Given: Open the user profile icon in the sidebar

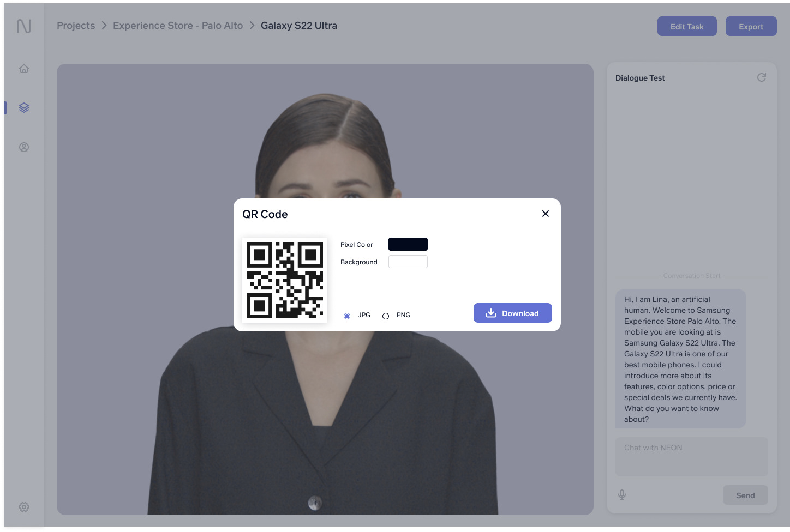Looking at the screenshot, I should [24, 147].
